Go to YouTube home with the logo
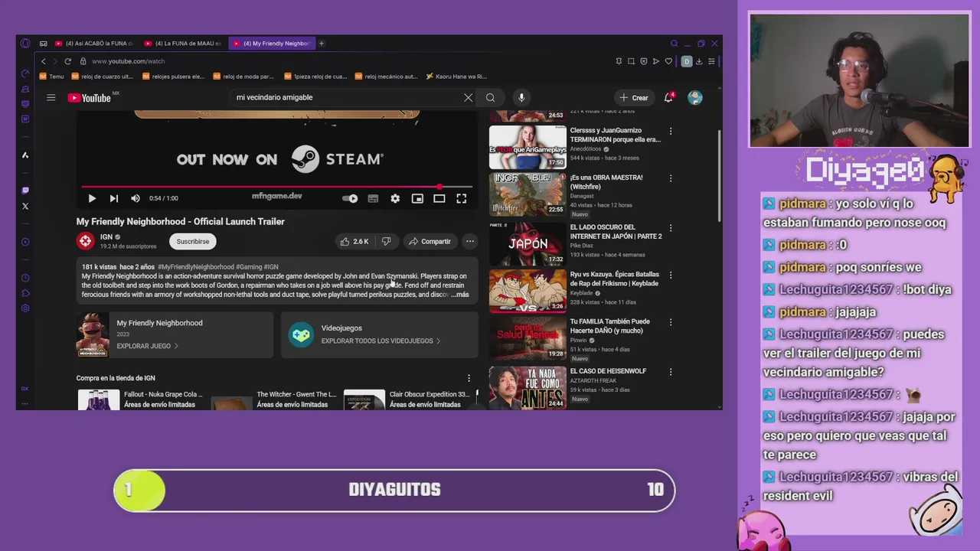The image size is (980, 551). point(90,97)
